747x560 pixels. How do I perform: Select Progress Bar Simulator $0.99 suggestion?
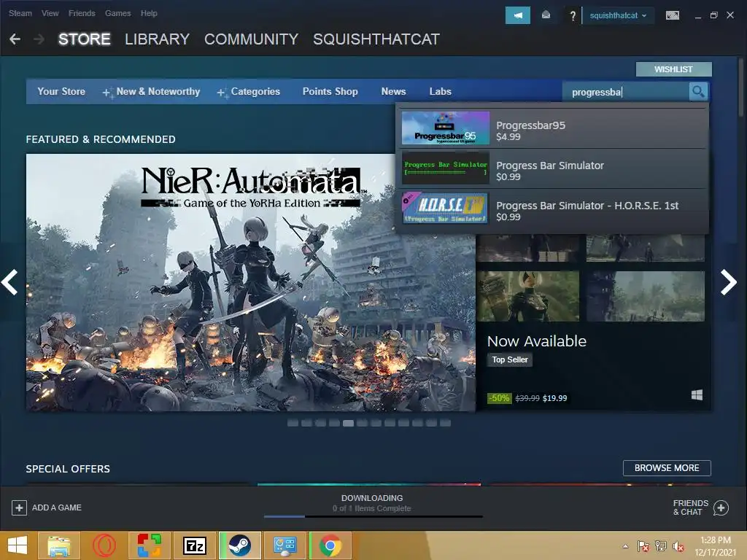pos(553,168)
